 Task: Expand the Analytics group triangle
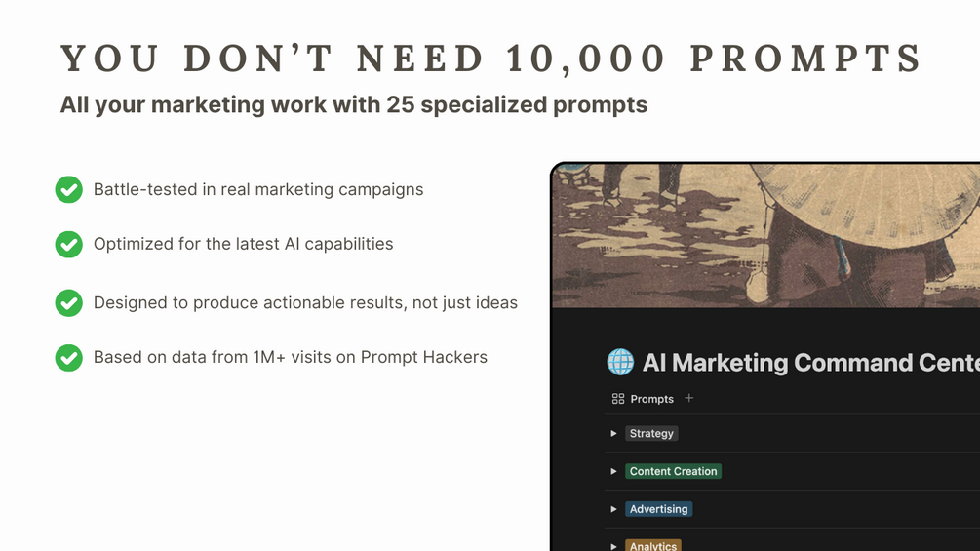click(613, 547)
